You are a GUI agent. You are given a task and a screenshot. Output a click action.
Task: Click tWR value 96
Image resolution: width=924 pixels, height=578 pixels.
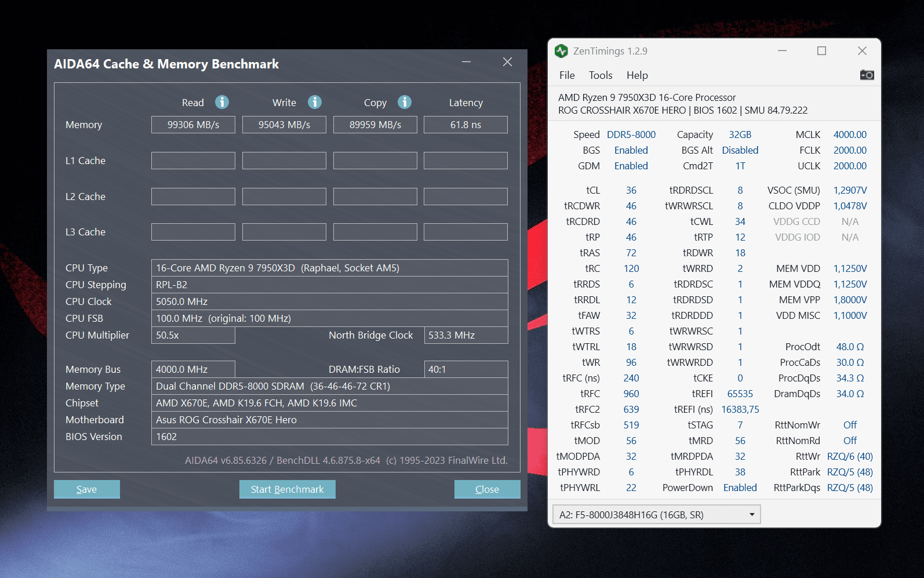[x=631, y=362]
